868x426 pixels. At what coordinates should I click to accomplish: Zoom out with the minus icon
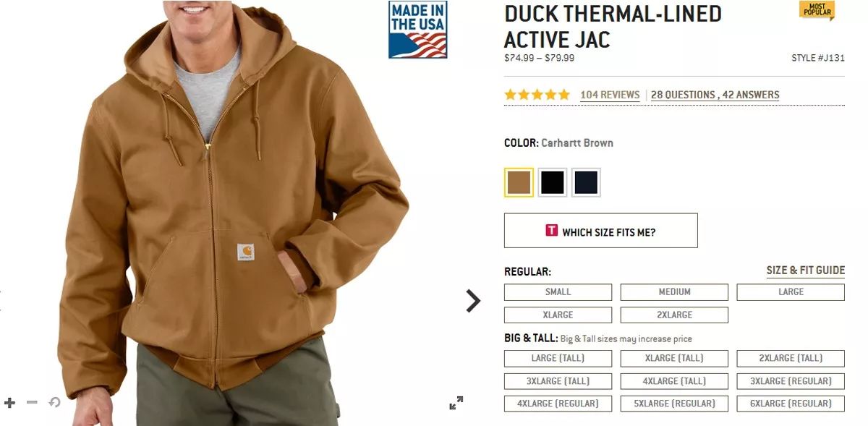click(x=32, y=402)
